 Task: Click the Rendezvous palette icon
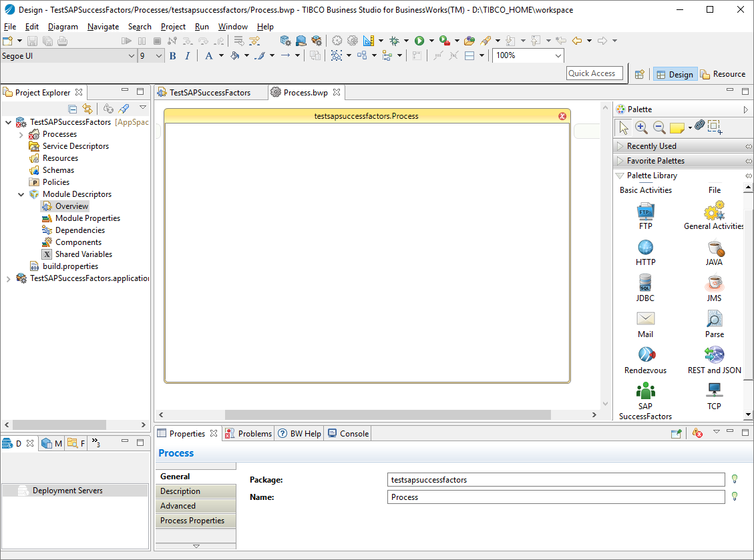pyautogui.click(x=645, y=357)
